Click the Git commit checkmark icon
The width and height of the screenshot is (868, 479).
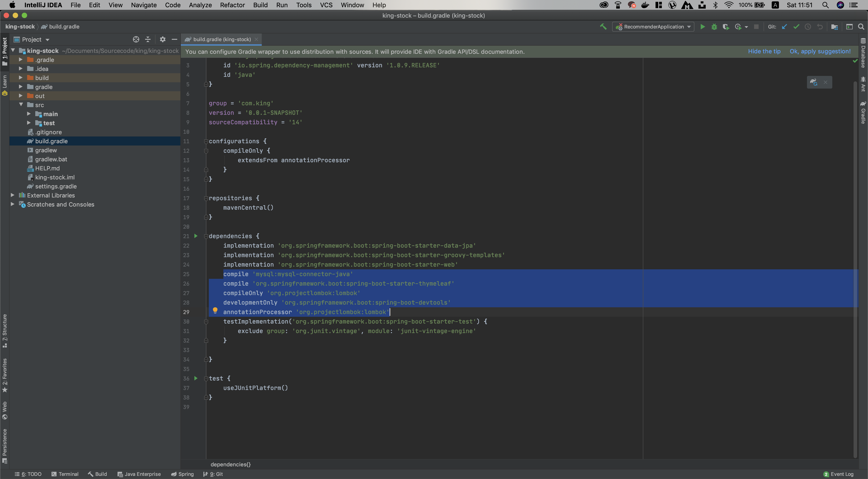(796, 27)
